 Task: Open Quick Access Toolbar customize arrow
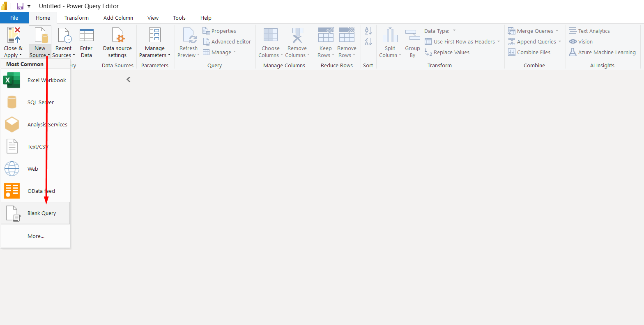tap(29, 7)
